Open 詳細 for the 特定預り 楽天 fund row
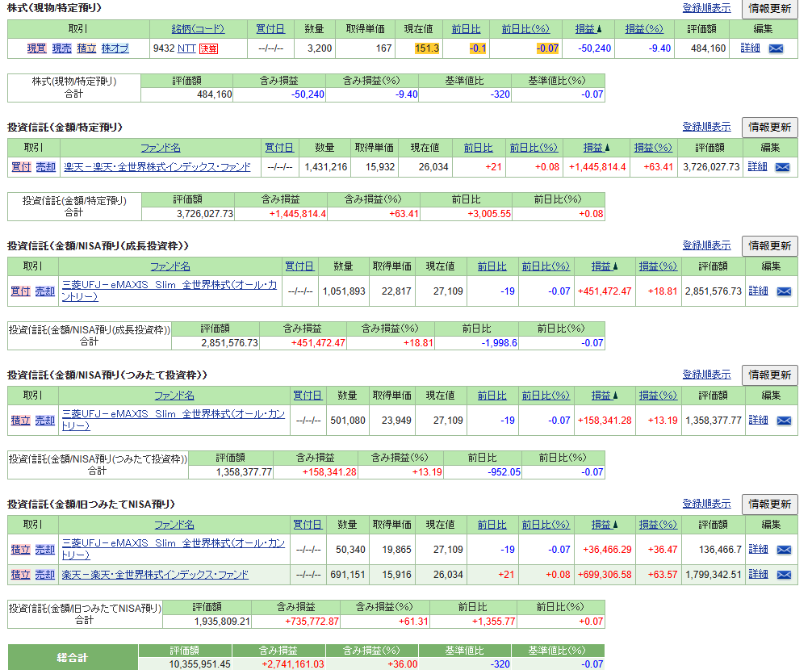812x670 pixels. [x=758, y=167]
